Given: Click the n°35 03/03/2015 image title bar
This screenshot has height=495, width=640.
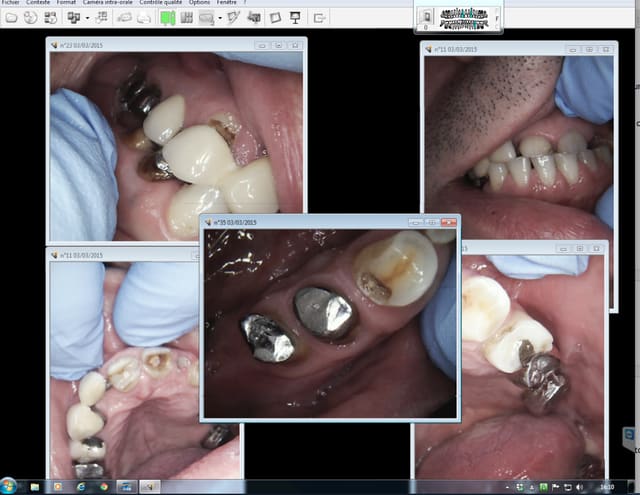Looking at the screenshot, I should [x=300, y=222].
